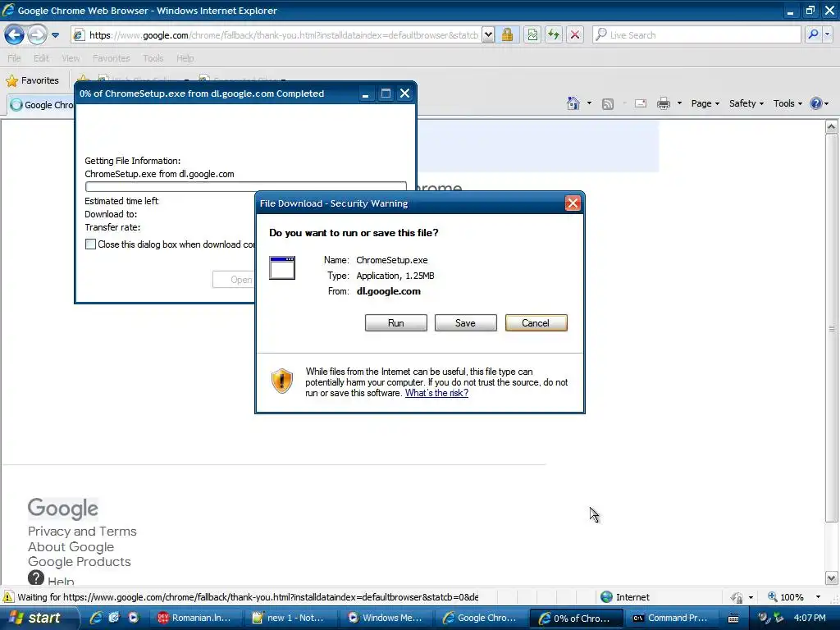The image size is (840, 630).
Task: Open the What's the risk link
Action: pyautogui.click(x=436, y=393)
